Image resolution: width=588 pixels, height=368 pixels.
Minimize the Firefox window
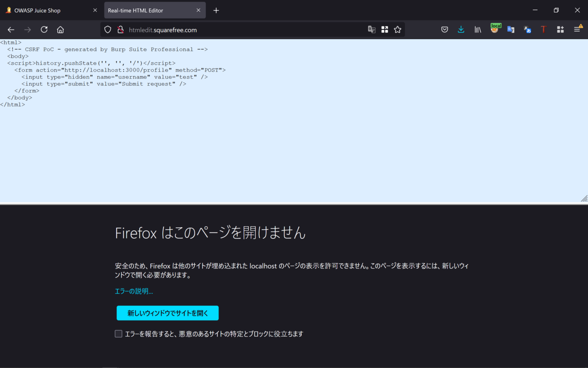click(535, 10)
